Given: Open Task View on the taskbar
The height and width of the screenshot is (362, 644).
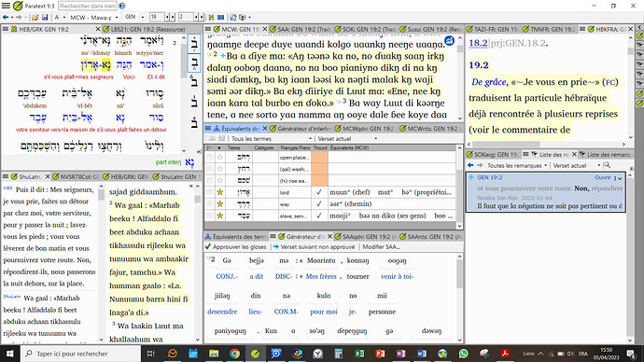Looking at the screenshot, I should click(x=150, y=354).
